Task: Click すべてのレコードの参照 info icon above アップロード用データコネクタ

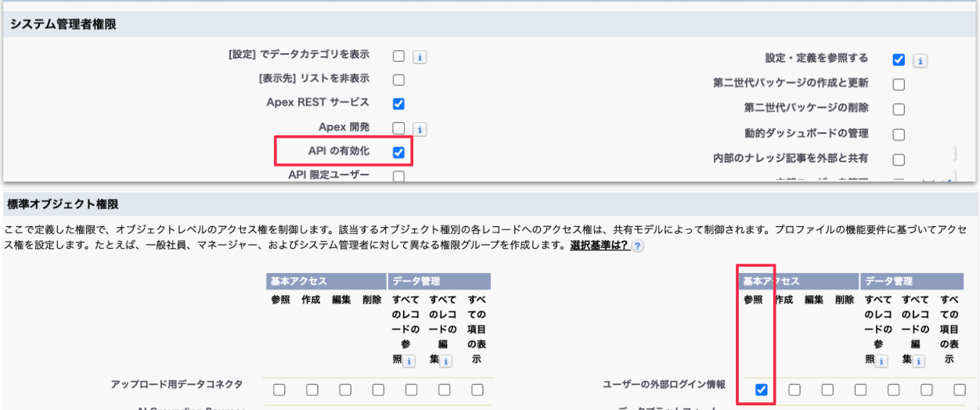Action: tap(409, 361)
